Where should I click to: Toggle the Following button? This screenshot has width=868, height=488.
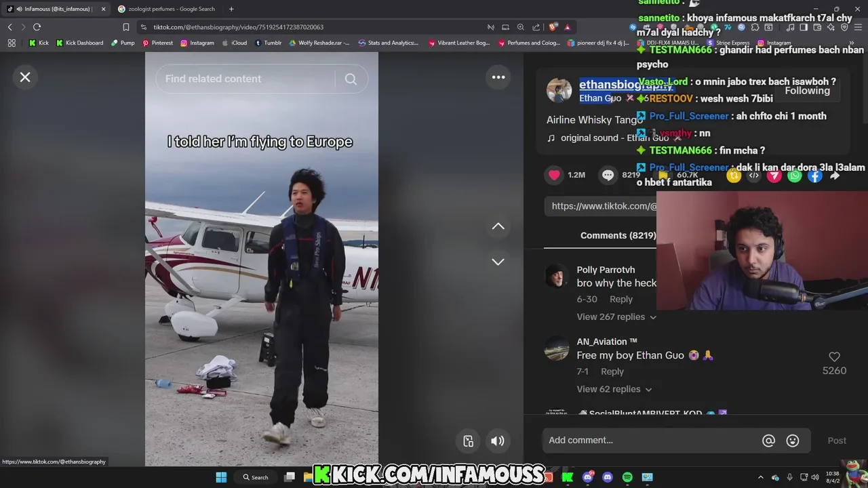807,90
